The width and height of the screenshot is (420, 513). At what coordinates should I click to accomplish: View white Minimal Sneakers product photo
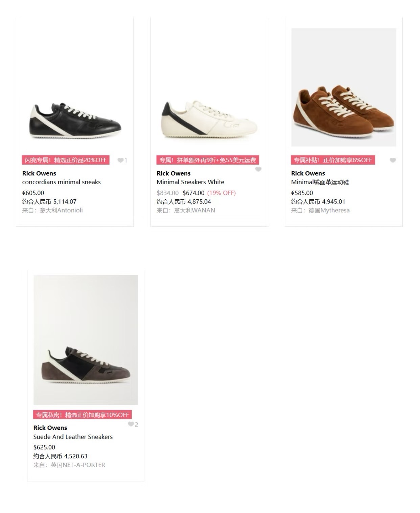tap(209, 119)
